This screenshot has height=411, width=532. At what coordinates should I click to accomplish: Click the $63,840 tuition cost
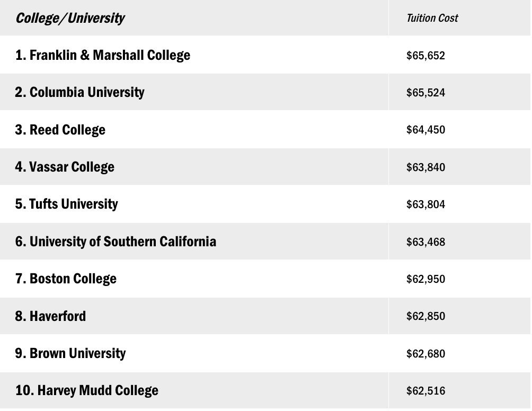pyautogui.click(x=425, y=167)
